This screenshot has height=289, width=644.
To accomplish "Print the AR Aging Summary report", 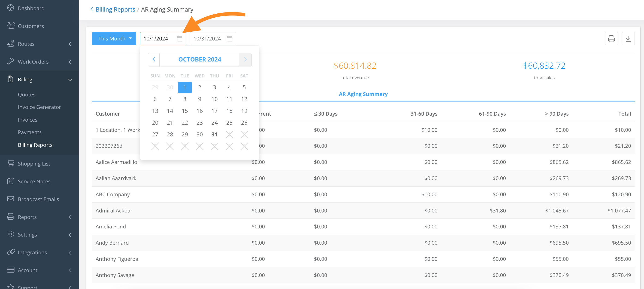I will [x=611, y=39].
